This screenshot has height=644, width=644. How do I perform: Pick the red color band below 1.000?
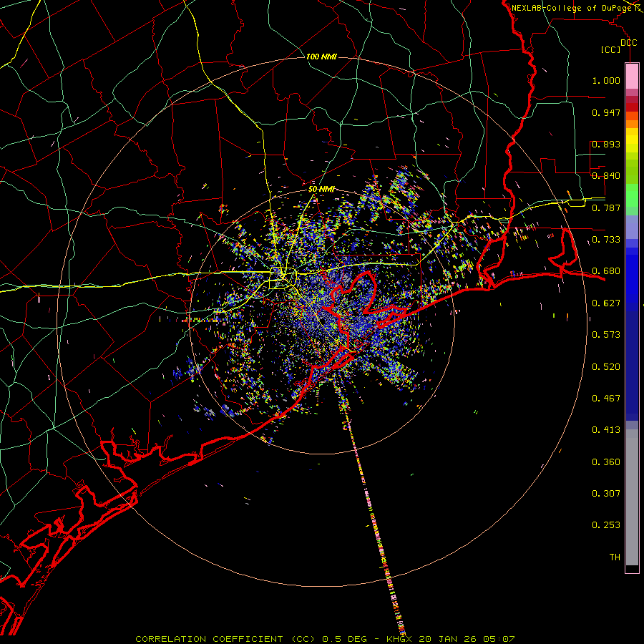click(632, 107)
